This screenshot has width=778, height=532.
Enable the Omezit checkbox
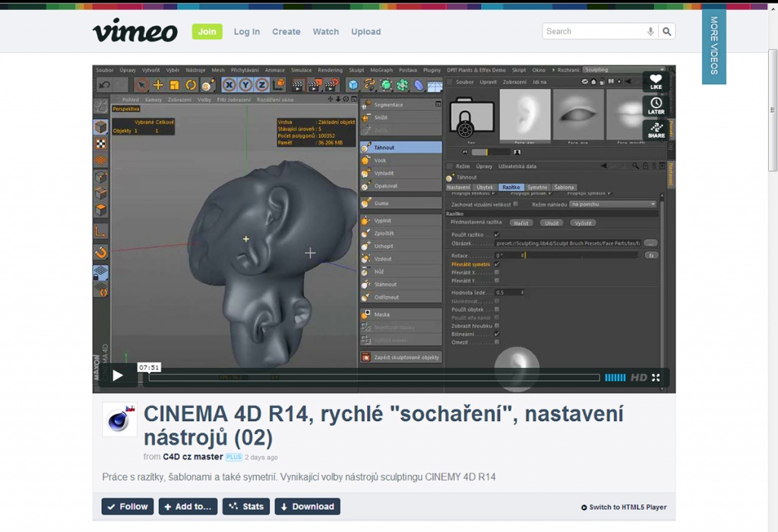coord(497,342)
